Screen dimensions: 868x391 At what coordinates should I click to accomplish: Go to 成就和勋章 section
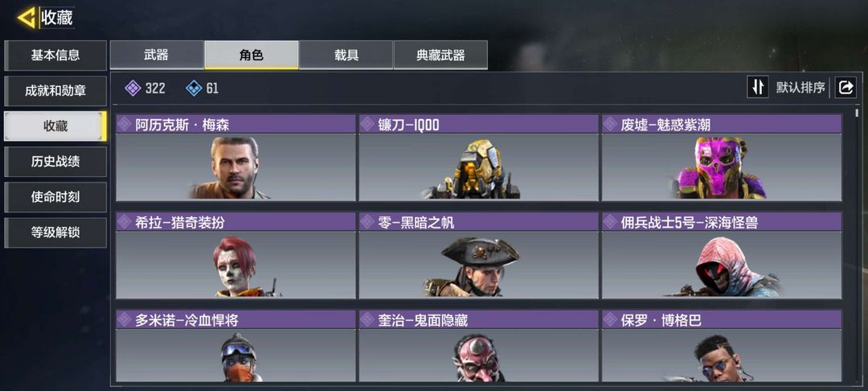pyautogui.click(x=55, y=90)
